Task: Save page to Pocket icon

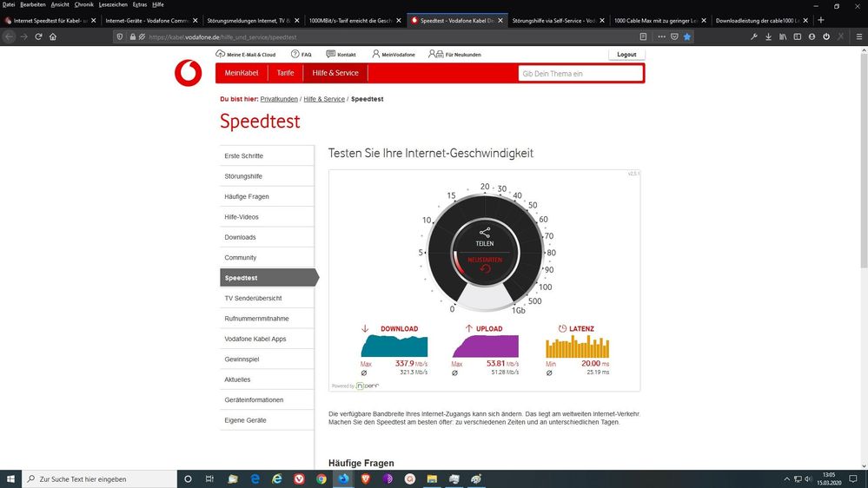Action: [674, 36]
